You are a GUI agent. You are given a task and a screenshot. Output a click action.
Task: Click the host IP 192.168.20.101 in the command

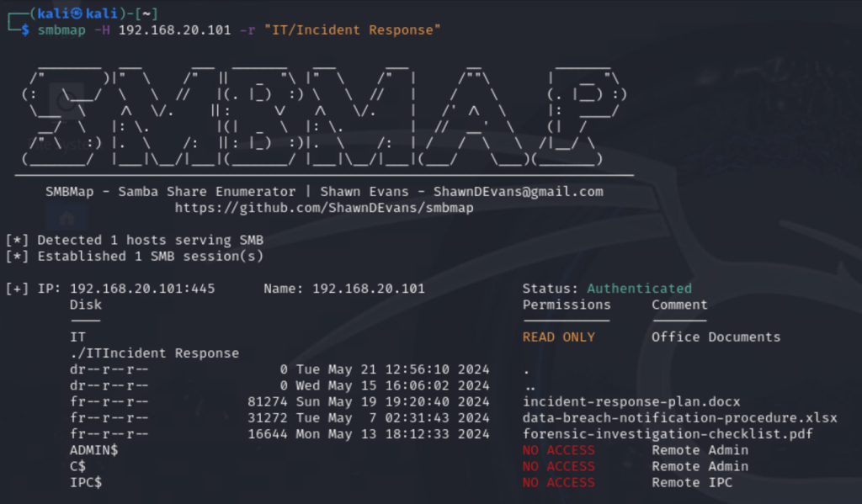171,30
